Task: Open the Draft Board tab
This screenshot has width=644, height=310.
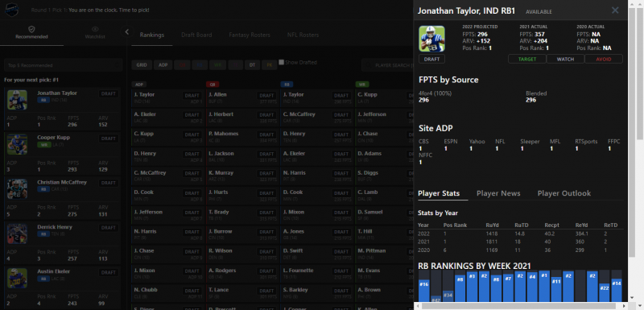Action: [196, 35]
